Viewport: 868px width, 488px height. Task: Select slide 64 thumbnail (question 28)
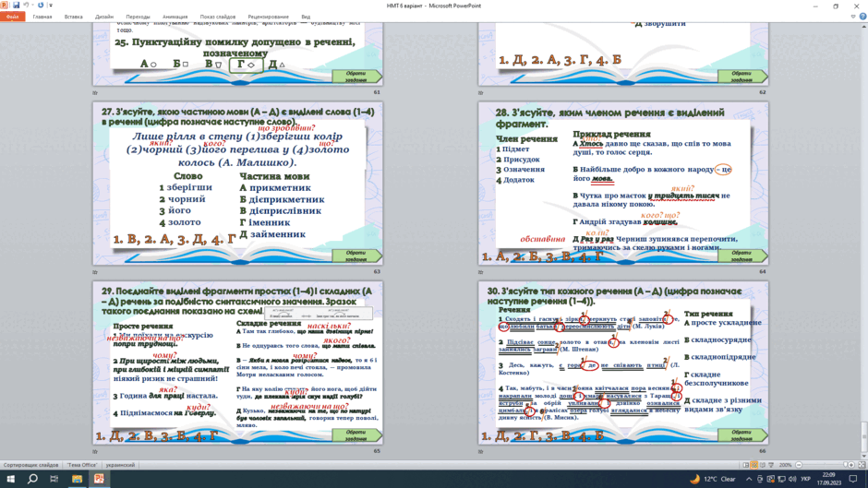click(x=623, y=184)
